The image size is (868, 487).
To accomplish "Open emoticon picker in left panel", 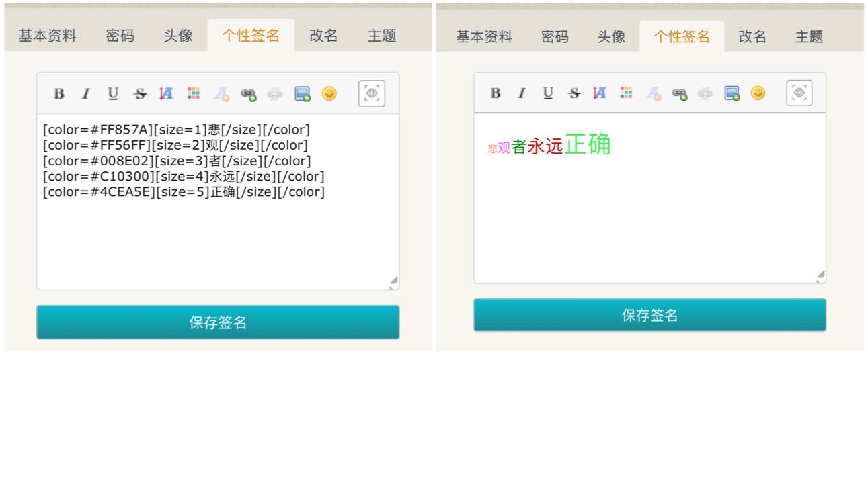I will 329,93.
